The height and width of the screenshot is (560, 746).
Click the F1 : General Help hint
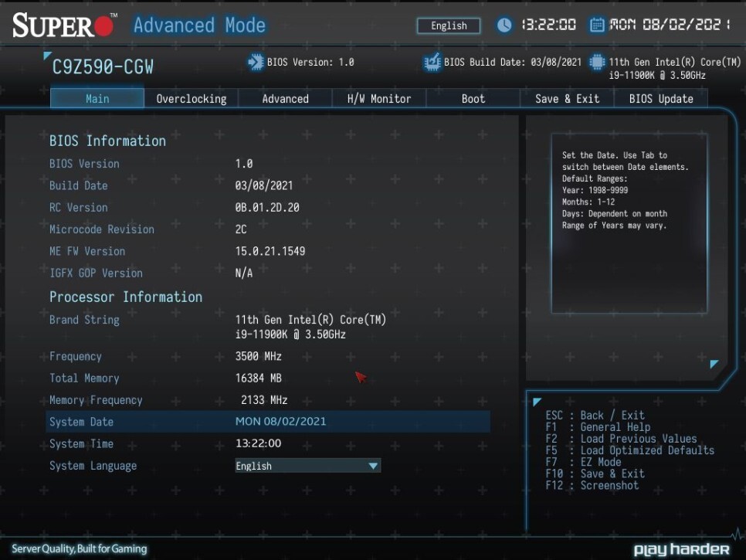(598, 427)
